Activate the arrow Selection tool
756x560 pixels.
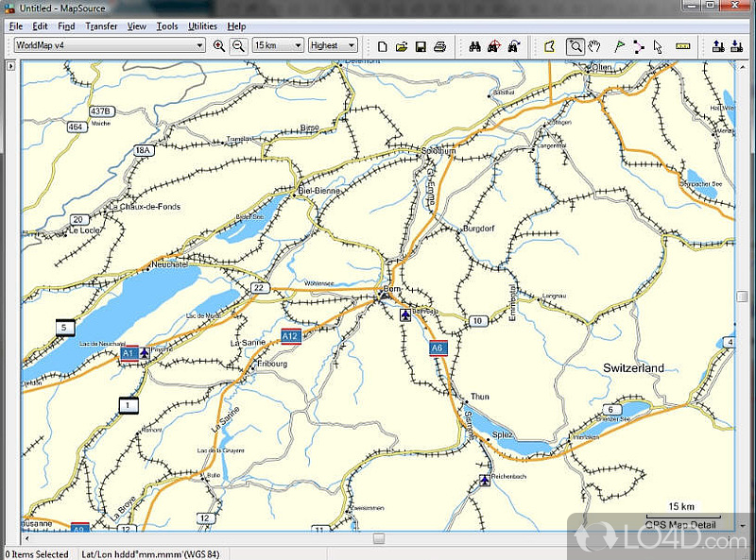pyautogui.click(x=658, y=45)
